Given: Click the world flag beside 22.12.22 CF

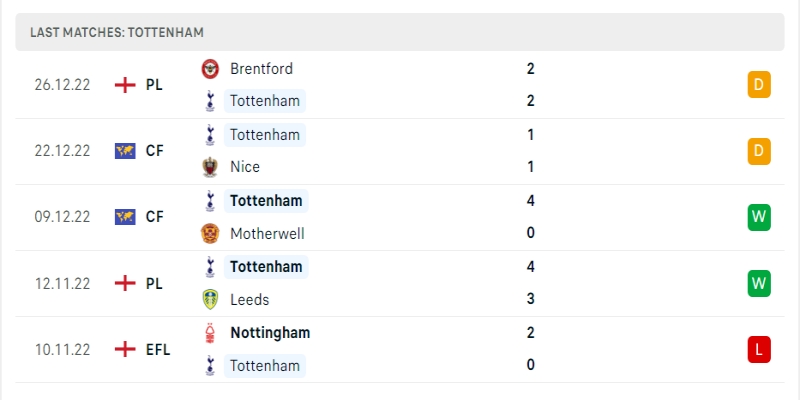Looking at the screenshot, I should click(125, 151).
